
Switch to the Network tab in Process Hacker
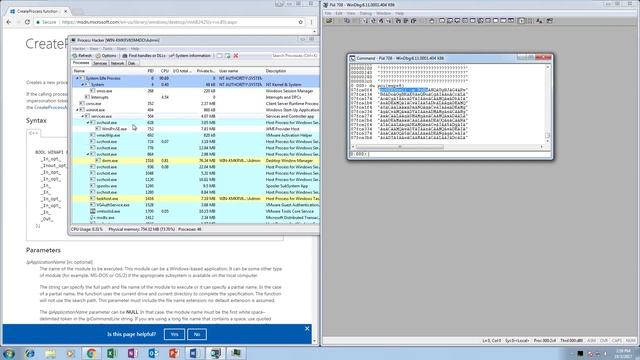pyautogui.click(x=117, y=63)
